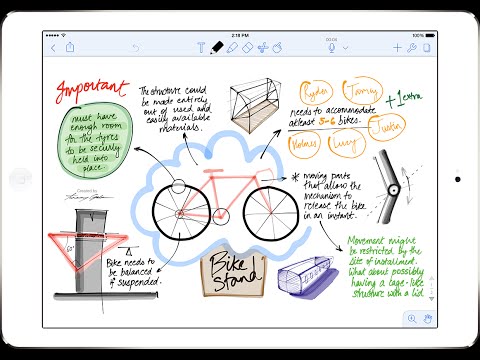Select the Scissors cut tool

(x=263, y=48)
